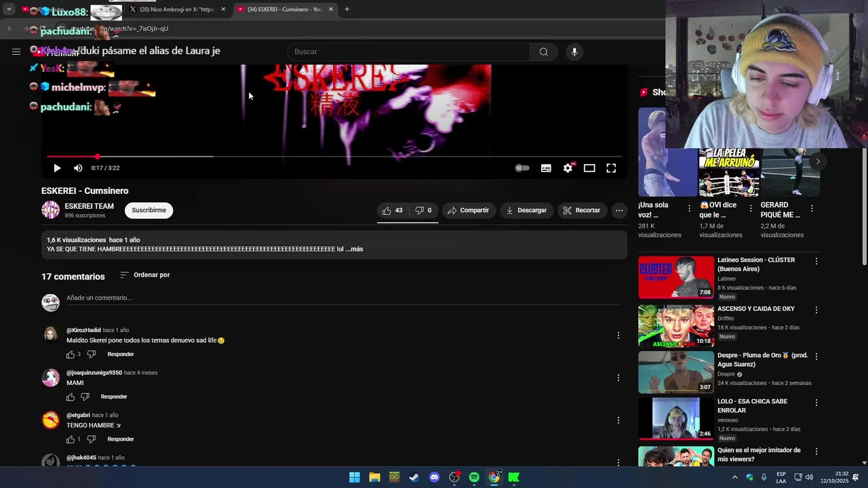
Task: Open options menu for @elgabri comment
Action: (618, 420)
